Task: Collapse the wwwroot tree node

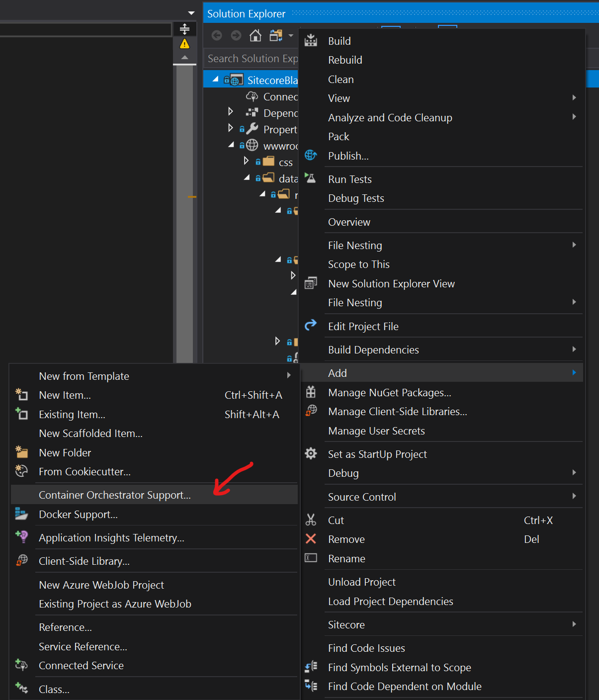Action: click(x=231, y=145)
